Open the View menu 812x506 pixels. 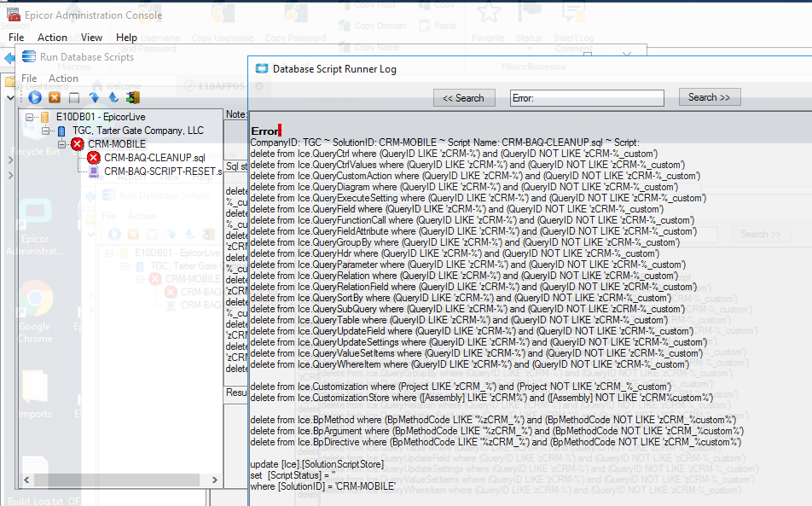(91, 38)
